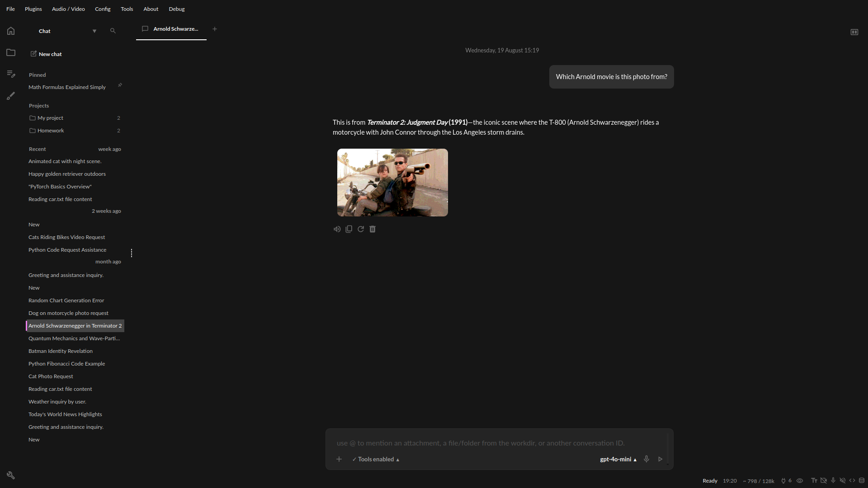Focus the message input field
Image resolution: width=868 pixels, height=488 pixels.
(500, 443)
